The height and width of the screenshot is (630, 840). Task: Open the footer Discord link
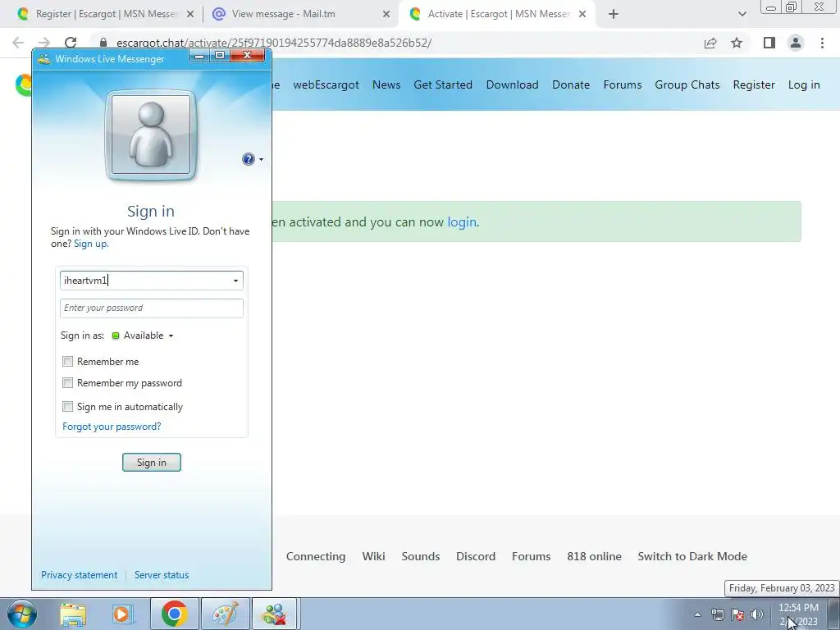coord(476,556)
